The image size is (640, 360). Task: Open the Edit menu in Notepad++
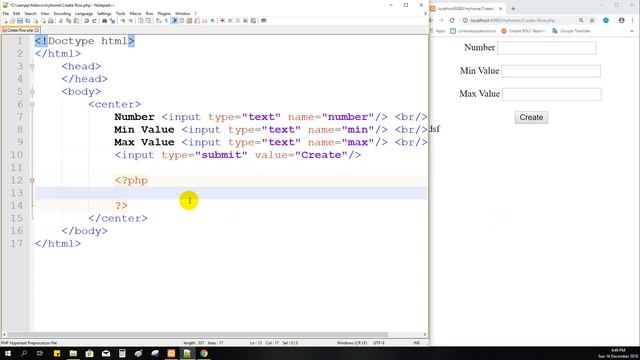(16, 13)
